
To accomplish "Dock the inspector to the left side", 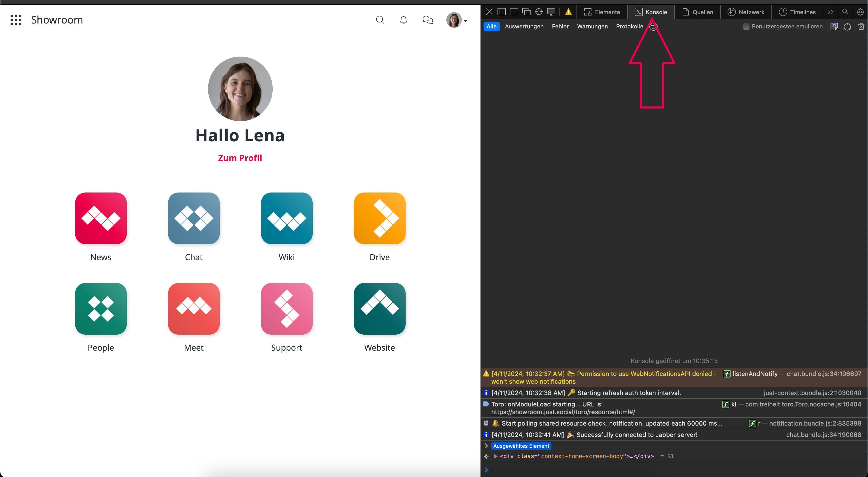I will pos(501,12).
